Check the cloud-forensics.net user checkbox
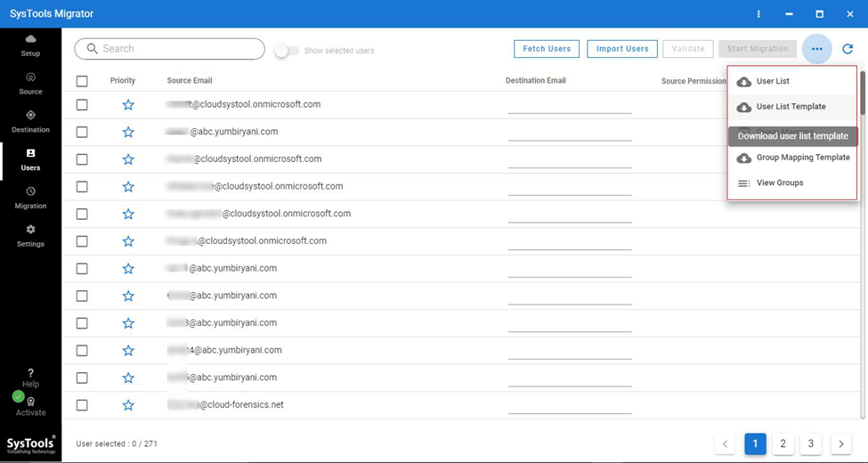Image resolution: width=868 pixels, height=463 pixels. click(x=82, y=405)
